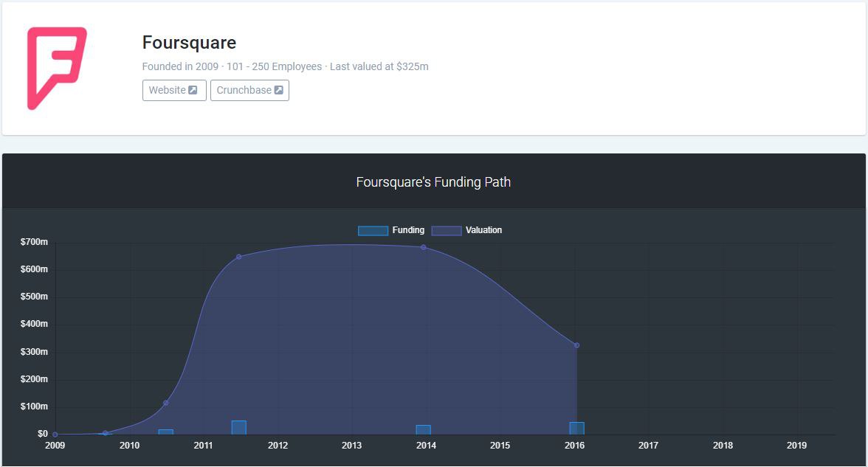Click the $0 axis label

[x=43, y=434]
